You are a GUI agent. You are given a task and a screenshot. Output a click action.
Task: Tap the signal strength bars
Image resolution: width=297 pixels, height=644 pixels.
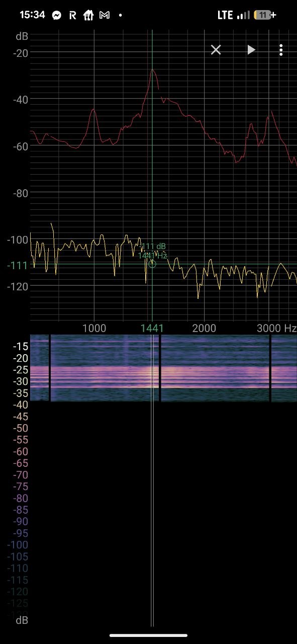[243, 15]
